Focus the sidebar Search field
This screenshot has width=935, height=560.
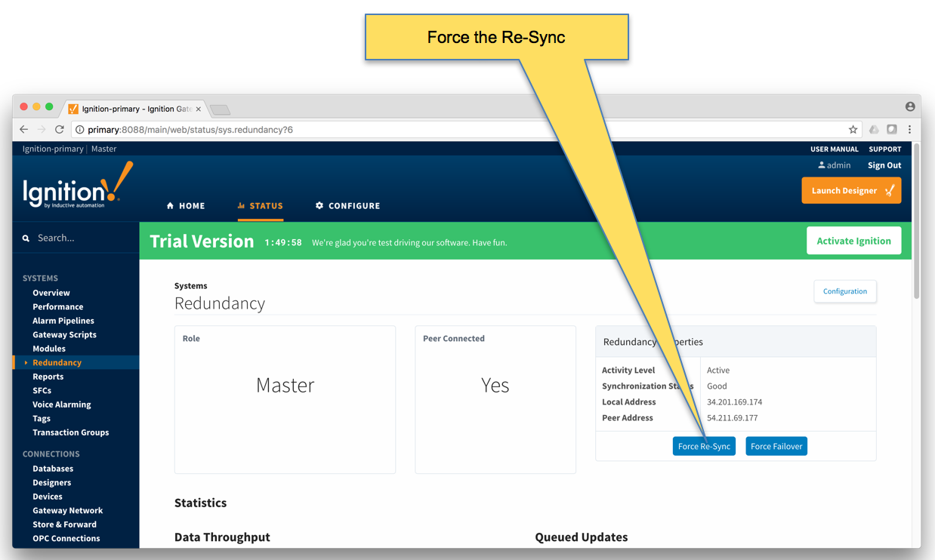tap(76, 238)
